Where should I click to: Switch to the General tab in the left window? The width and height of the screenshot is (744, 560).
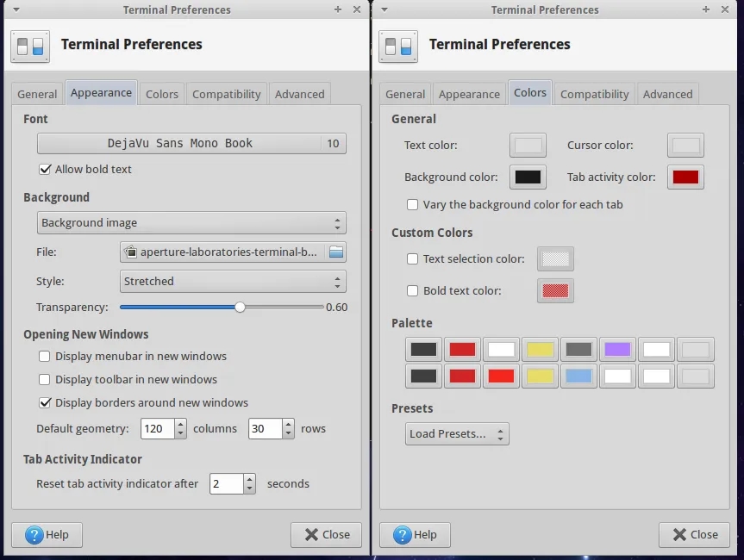click(x=37, y=94)
